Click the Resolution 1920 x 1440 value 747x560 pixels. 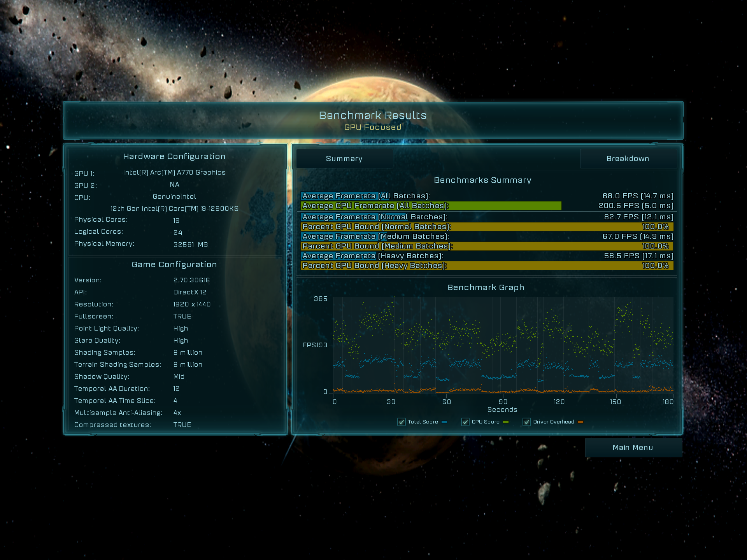tap(192, 304)
